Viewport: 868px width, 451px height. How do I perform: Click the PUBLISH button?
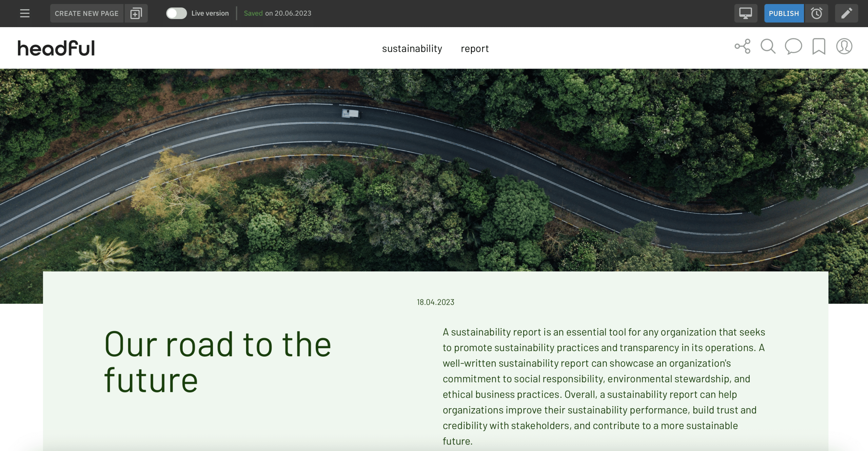click(784, 13)
